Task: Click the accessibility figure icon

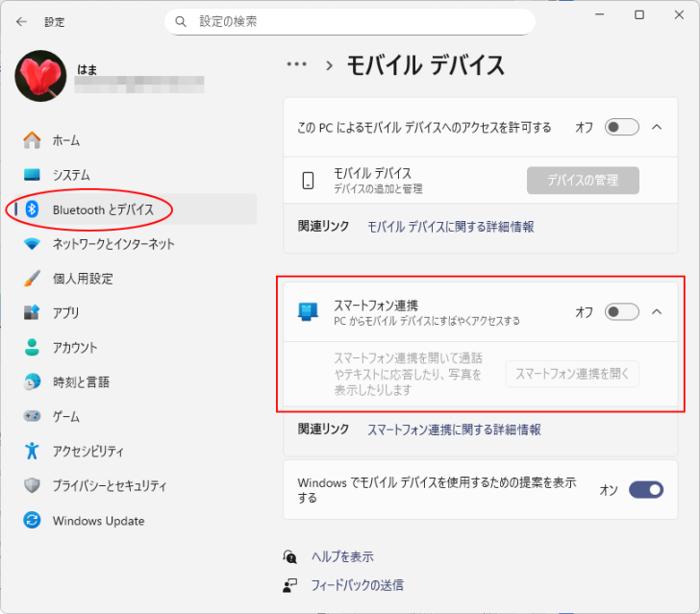Action: coord(32,451)
